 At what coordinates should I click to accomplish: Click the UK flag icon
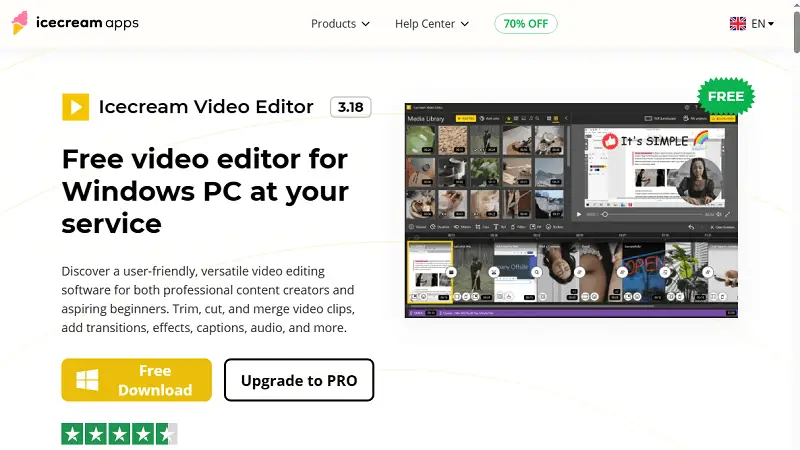pyautogui.click(x=738, y=23)
